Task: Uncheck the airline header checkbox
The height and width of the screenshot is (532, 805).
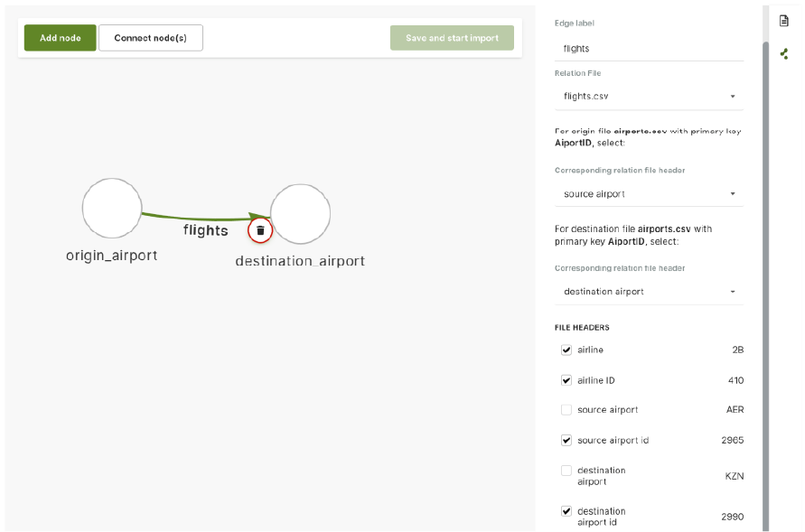Action: (x=566, y=350)
